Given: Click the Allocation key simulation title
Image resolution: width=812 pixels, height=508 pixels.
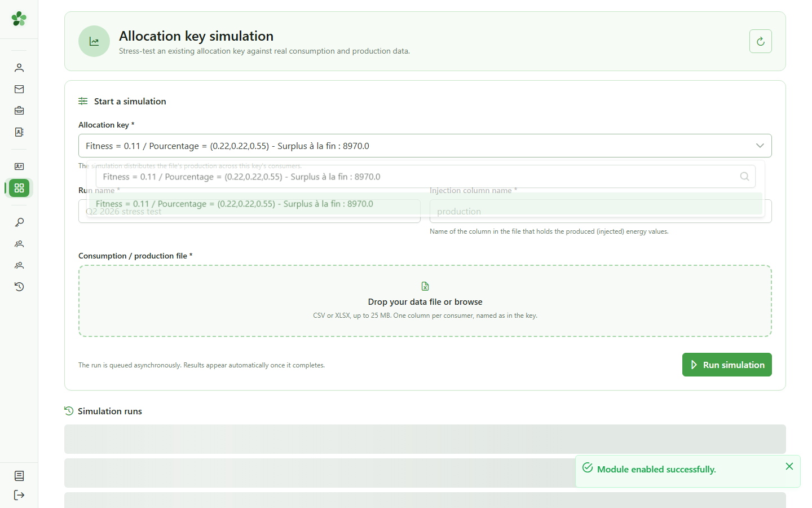Looking at the screenshot, I should 196,36.
